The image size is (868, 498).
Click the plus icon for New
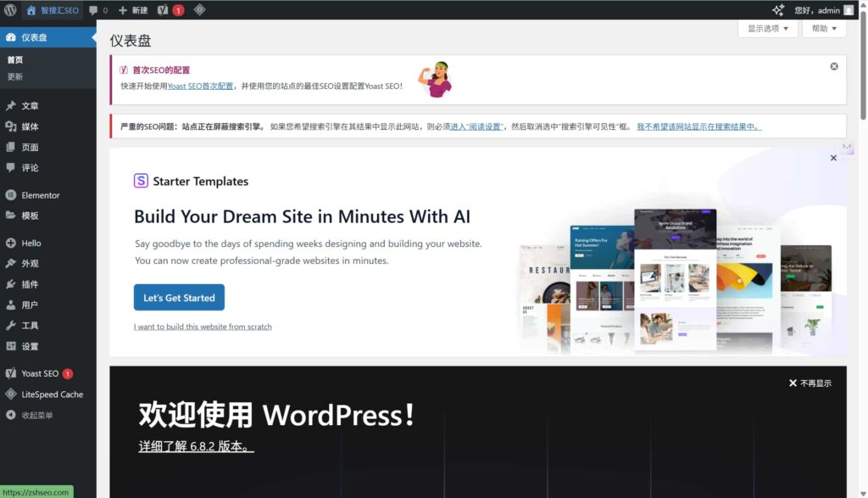tap(123, 10)
